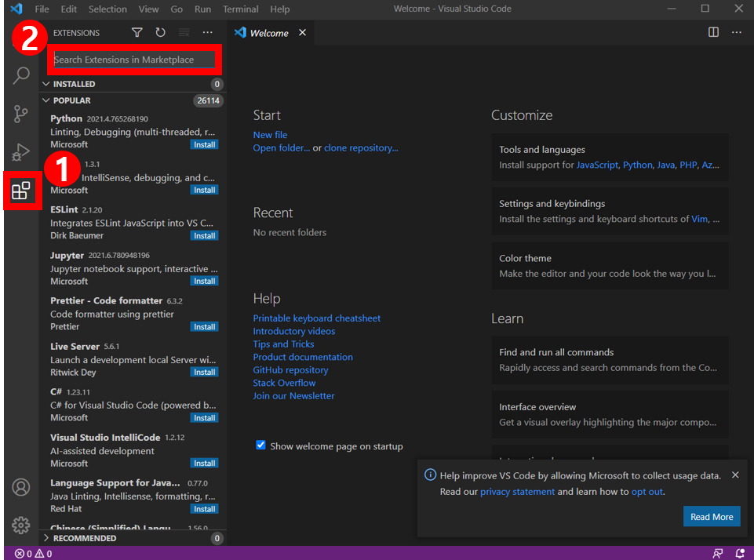Image resolution: width=754 pixels, height=560 pixels.
Task: Install the C# extension
Action: [204, 418]
